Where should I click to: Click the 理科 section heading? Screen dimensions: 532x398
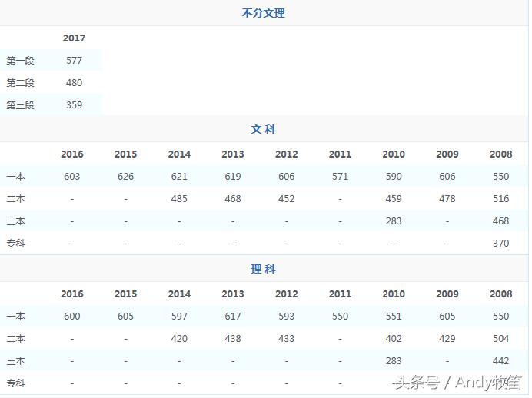coord(263,269)
